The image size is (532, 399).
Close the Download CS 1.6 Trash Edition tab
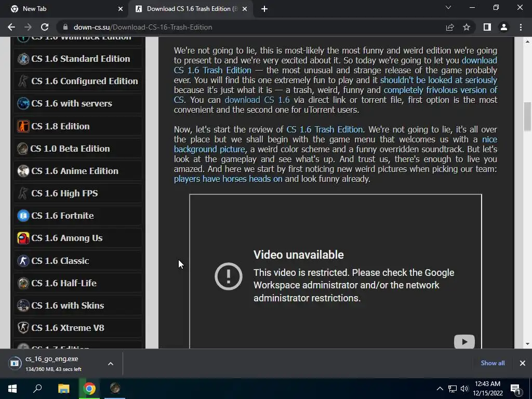[245, 9]
